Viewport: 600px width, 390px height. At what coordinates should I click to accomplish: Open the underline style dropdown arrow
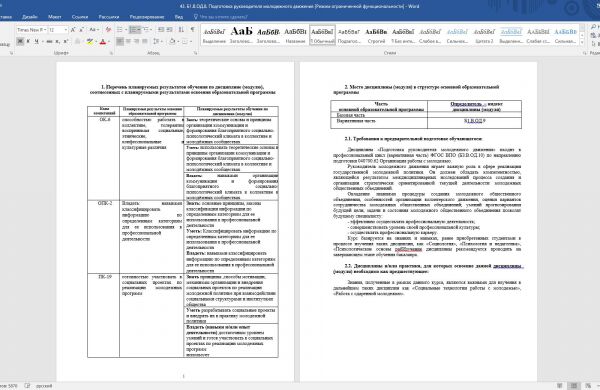42,41
